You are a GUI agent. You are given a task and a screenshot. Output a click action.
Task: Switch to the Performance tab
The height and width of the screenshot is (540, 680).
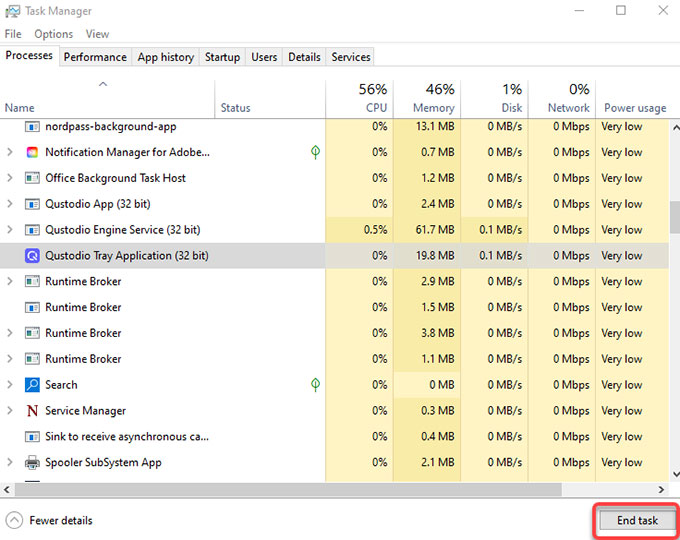point(95,57)
